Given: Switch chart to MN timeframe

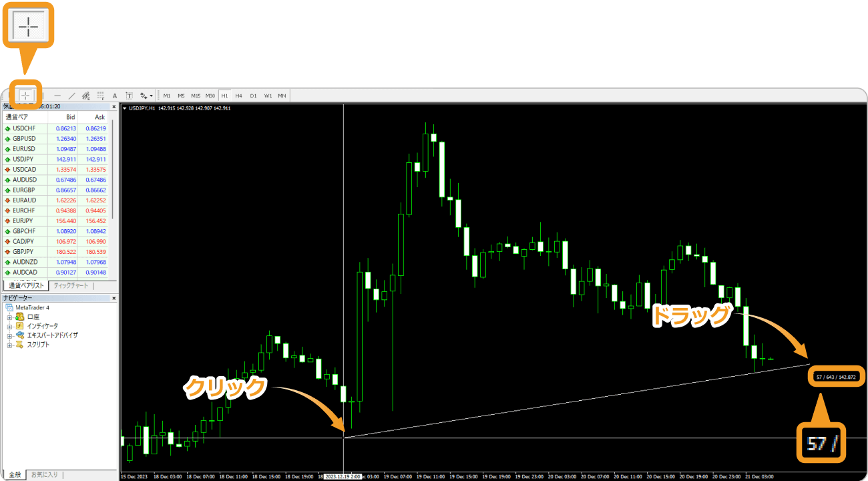Looking at the screenshot, I should pos(282,96).
